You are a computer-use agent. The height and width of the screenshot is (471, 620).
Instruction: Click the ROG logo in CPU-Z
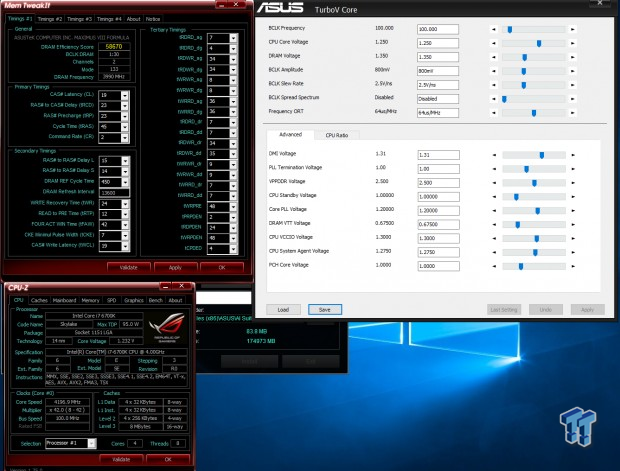pos(167,328)
